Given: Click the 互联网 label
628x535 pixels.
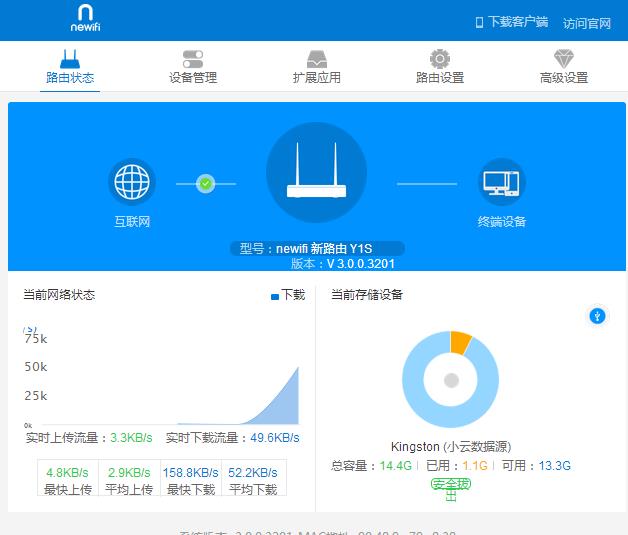Looking at the screenshot, I should tap(132, 221).
